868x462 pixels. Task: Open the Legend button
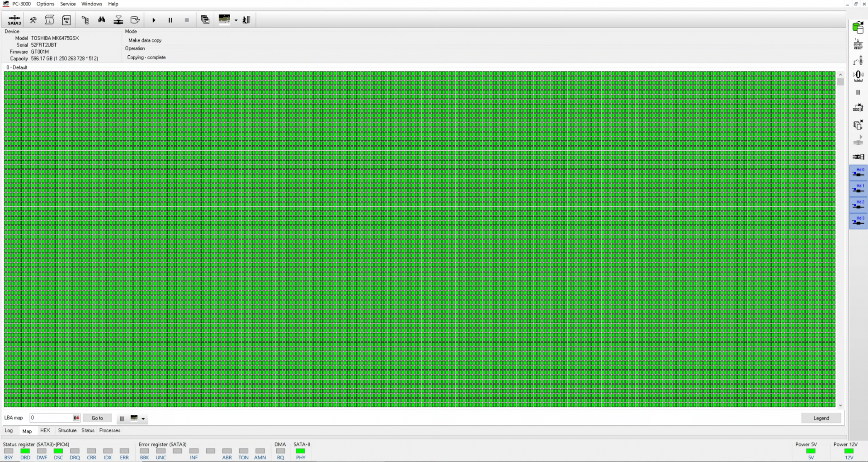821,418
